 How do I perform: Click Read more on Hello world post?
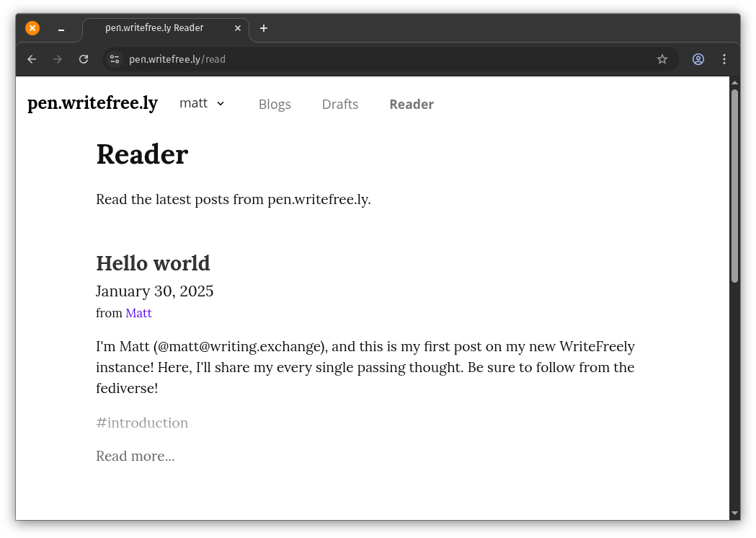point(135,456)
